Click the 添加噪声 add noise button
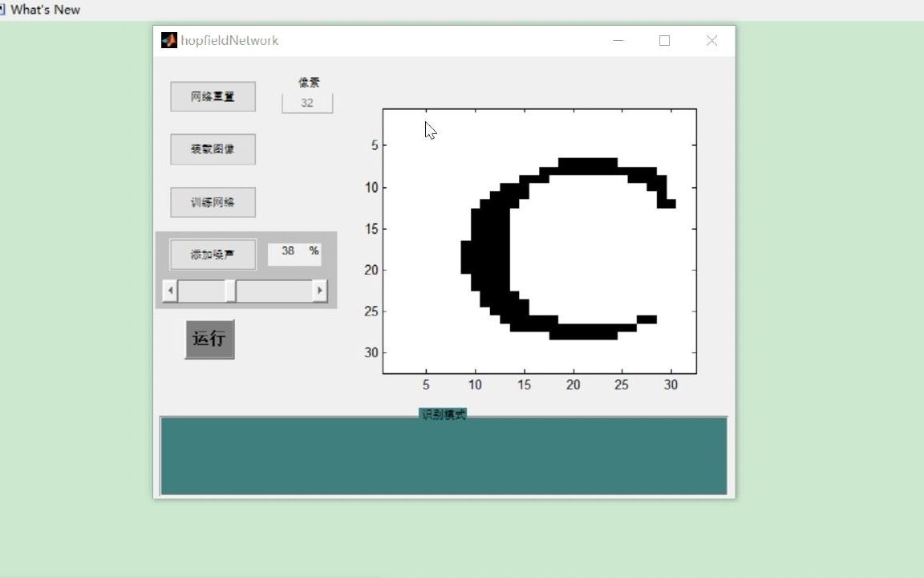Viewport: 924px width, 578px height. pyautogui.click(x=212, y=254)
